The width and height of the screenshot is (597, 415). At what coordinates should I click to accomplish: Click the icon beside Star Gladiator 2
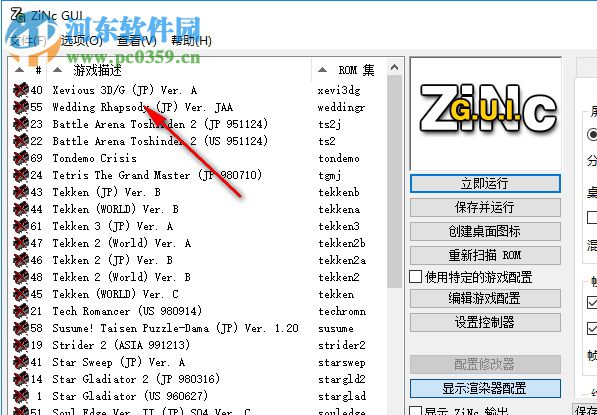point(21,379)
